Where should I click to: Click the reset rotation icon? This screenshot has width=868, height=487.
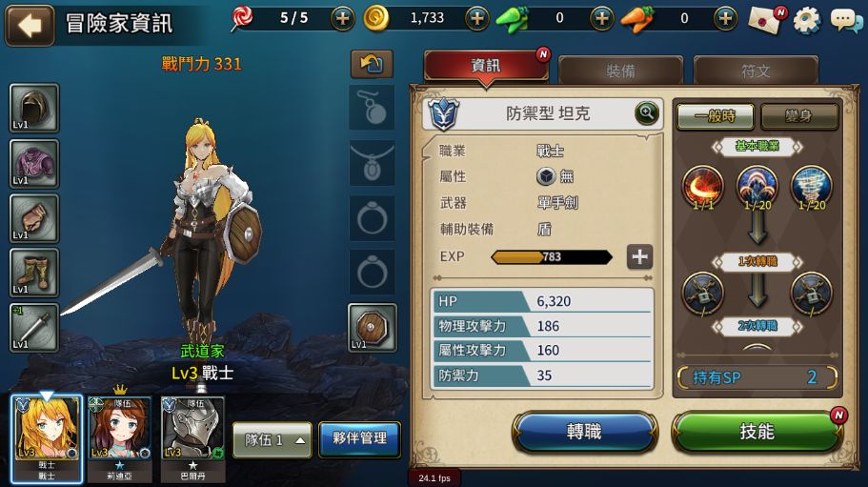point(372,64)
